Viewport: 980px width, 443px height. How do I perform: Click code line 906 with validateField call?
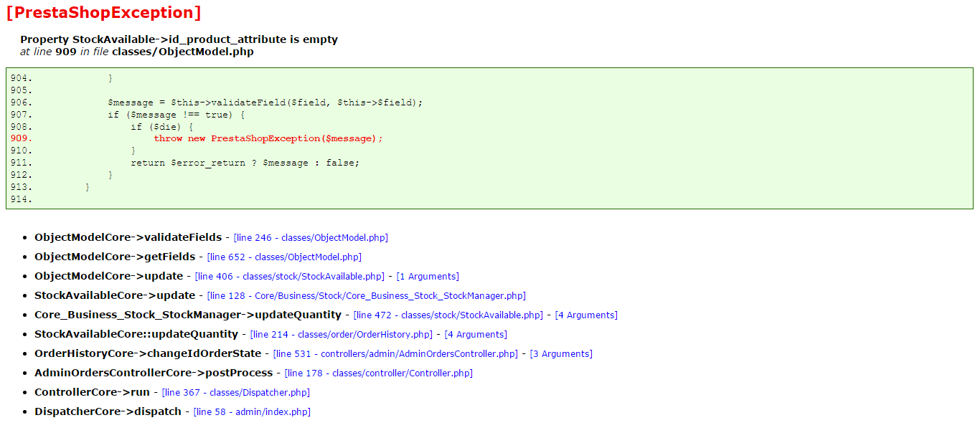(265, 103)
